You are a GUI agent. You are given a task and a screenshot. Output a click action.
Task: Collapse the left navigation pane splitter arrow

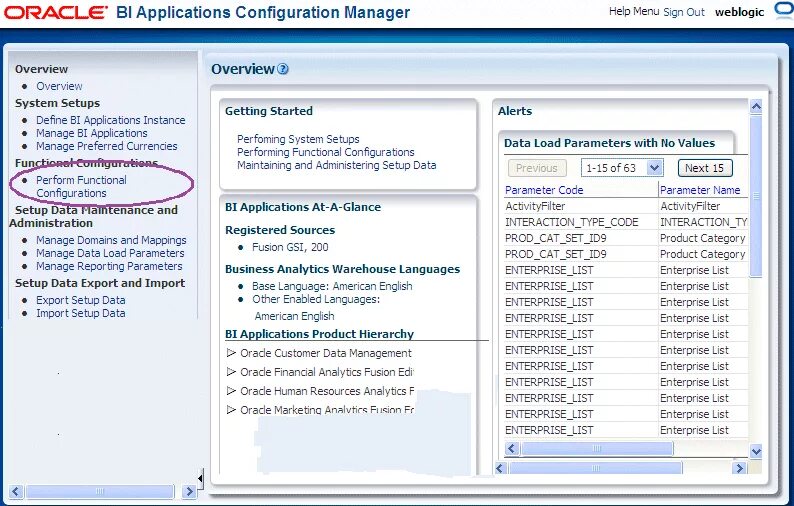click(x=201, y=478)
